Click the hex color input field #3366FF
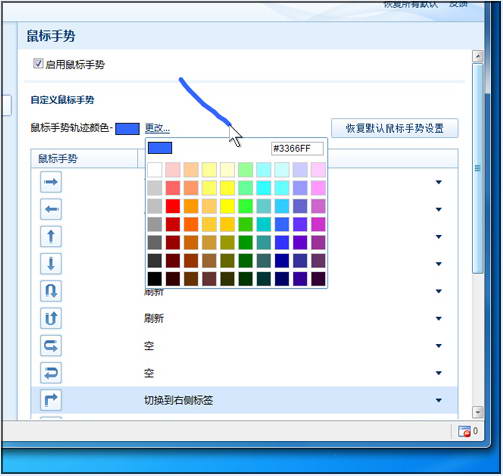 [297, 149]
